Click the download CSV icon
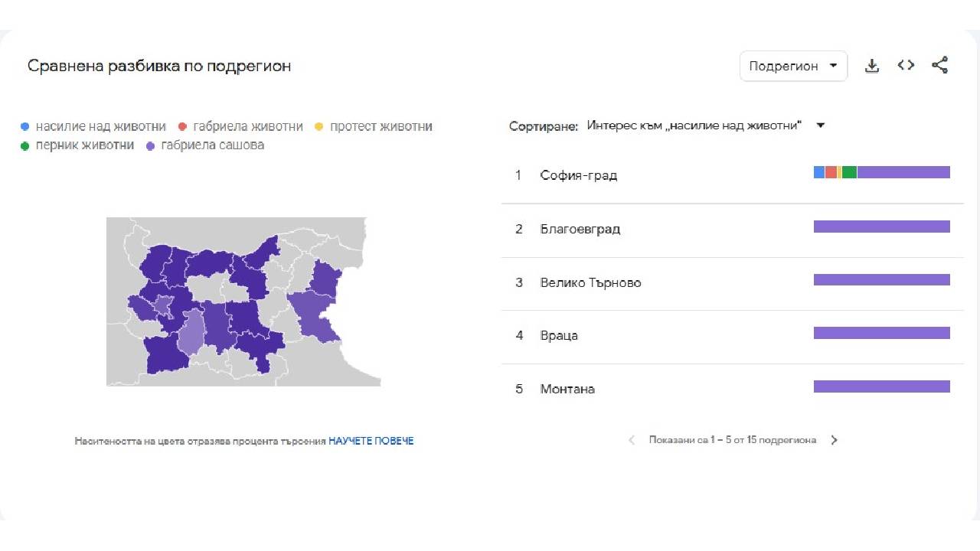Image resolution: width=980 pixels, height=551 pixels. tap(872, 65)
